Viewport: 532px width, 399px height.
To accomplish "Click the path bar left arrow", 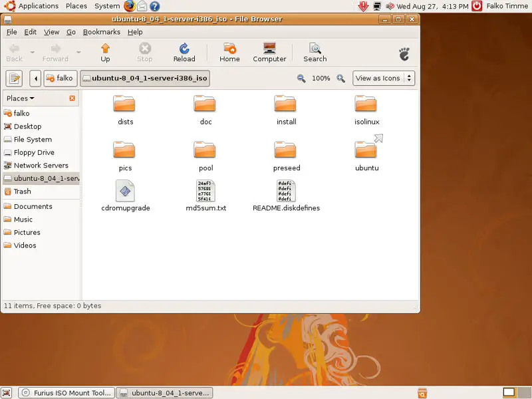I will (x=35, y=78).
